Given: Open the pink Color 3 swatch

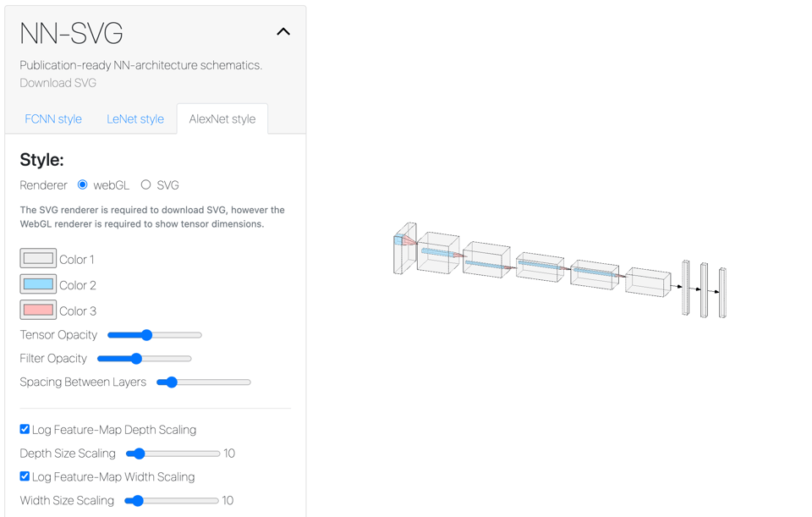Looking at the screenshot, I should click(38, 310).
